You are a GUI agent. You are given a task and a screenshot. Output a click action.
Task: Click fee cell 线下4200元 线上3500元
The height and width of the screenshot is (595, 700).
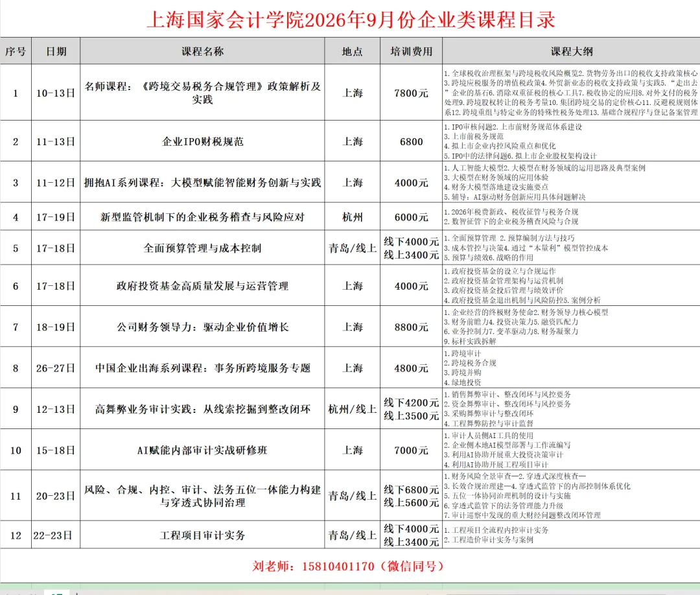click(x=411, y=409)
